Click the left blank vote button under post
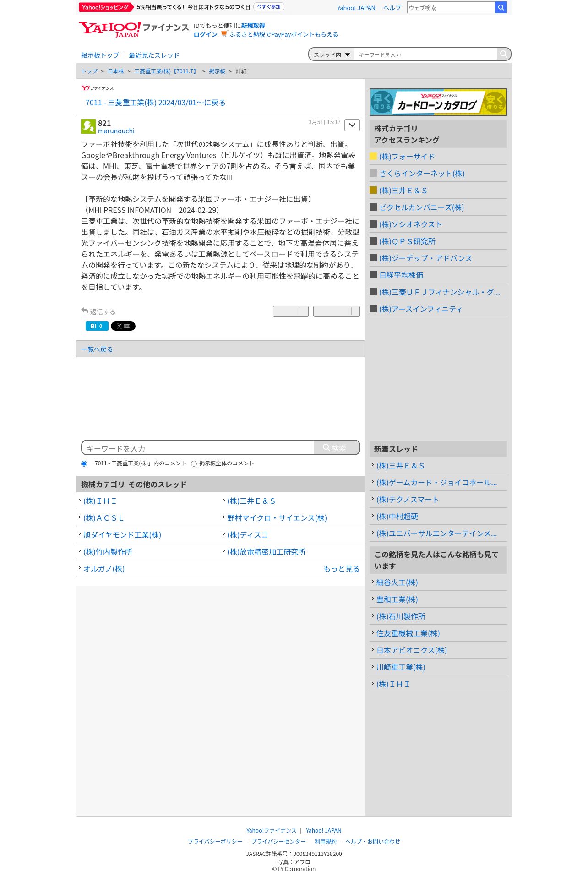588x871 pixels. pyautogui.click(x=291, y=311)
